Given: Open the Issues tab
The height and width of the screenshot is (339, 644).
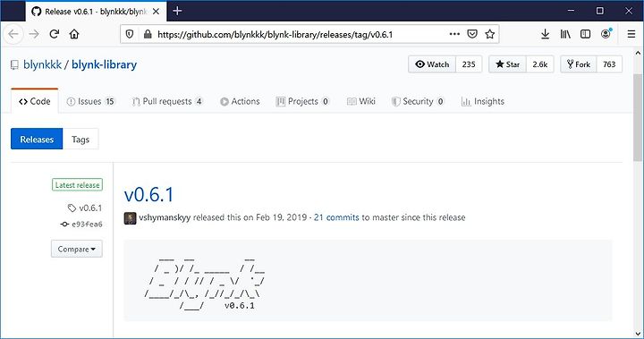Looking at the screenshot, I should pos(90,101).
